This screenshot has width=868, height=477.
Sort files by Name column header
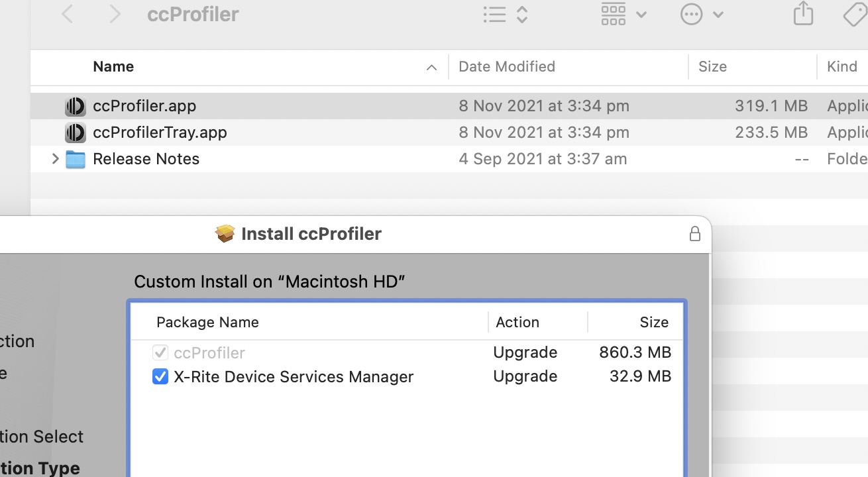113,67
